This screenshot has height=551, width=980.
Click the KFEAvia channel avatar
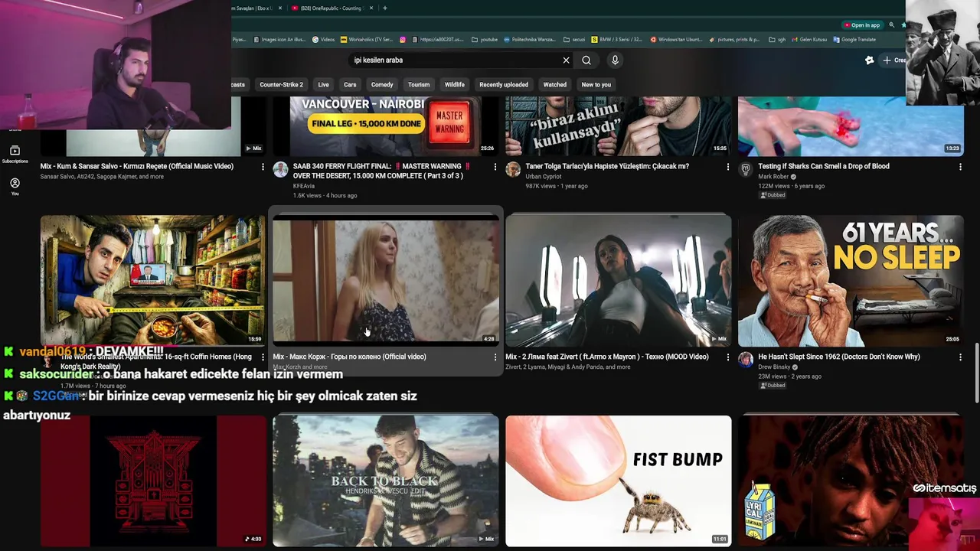(280, 170)
